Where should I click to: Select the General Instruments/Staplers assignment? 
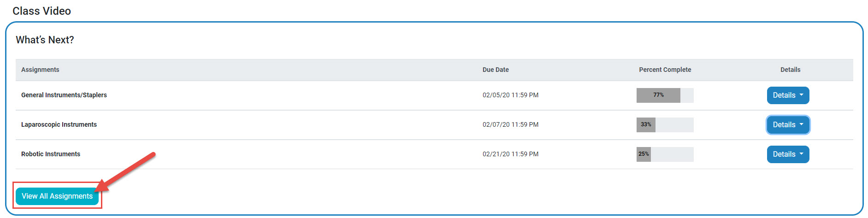(x=64, y=95)
